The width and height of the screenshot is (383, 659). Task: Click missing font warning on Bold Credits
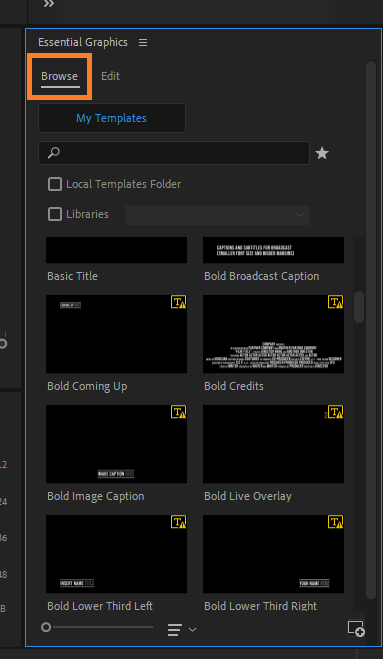tap(335, 302)
